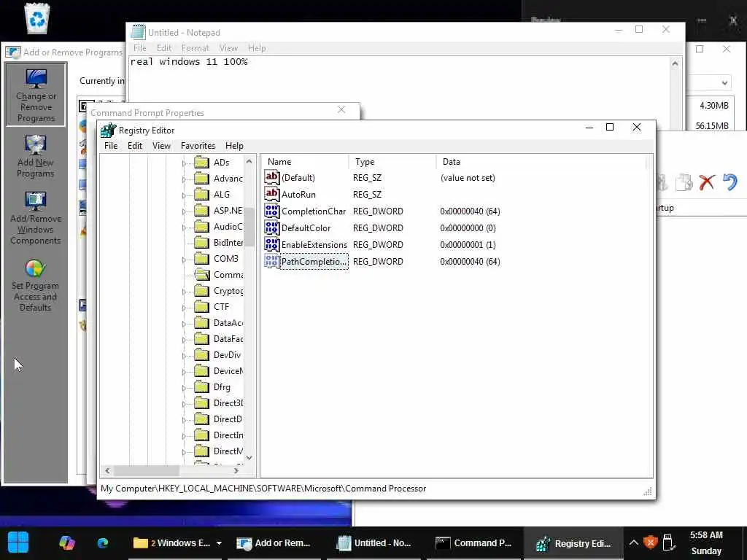The width and height of the screenshot is (747, 560).
Task: Expand the Dfrg registry key
Action: click(x=185, y=388)
